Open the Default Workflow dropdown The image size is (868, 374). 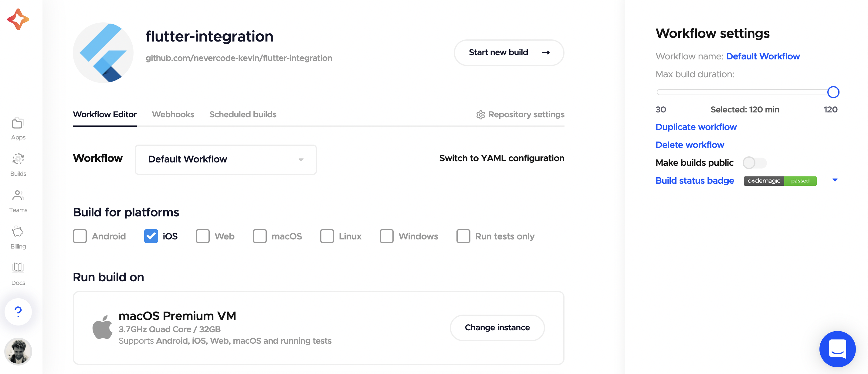click(225, 159)
